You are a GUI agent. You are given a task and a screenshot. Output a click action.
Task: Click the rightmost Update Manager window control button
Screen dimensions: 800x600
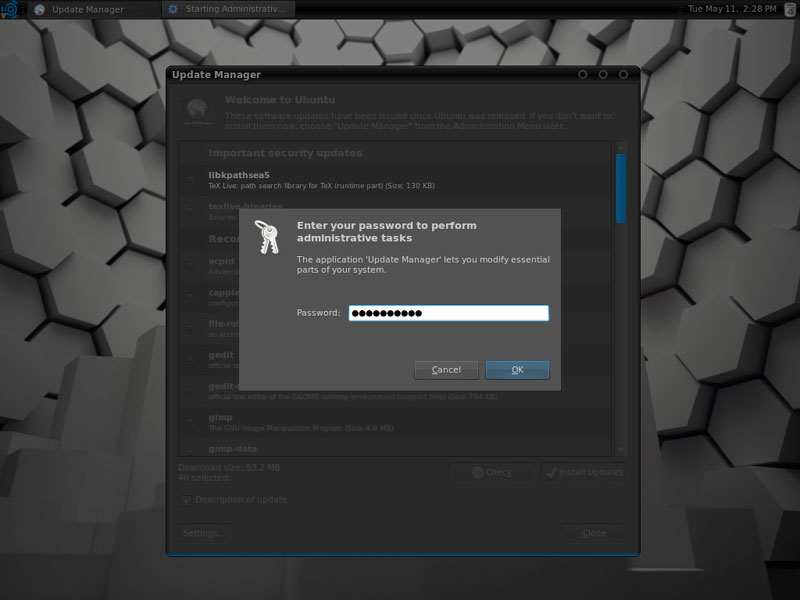pyautogui.click(x=623, y=74)
